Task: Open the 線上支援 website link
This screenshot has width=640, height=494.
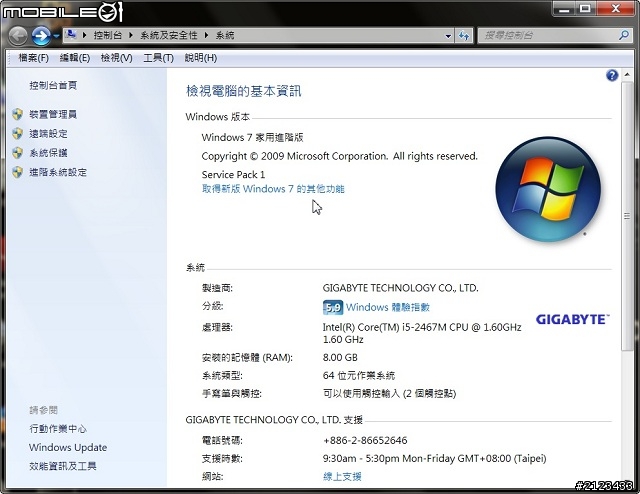Action: click(342, 476)
